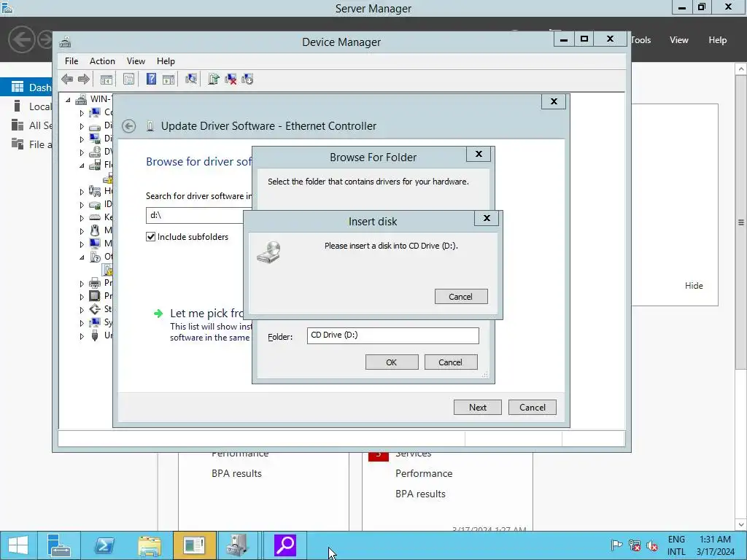Open the File menu in Device Manager
The image size is (747, 560).
71,61
